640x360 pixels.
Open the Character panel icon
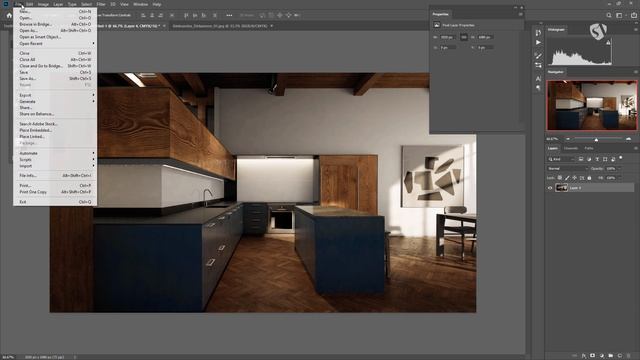tap(538, 78)
